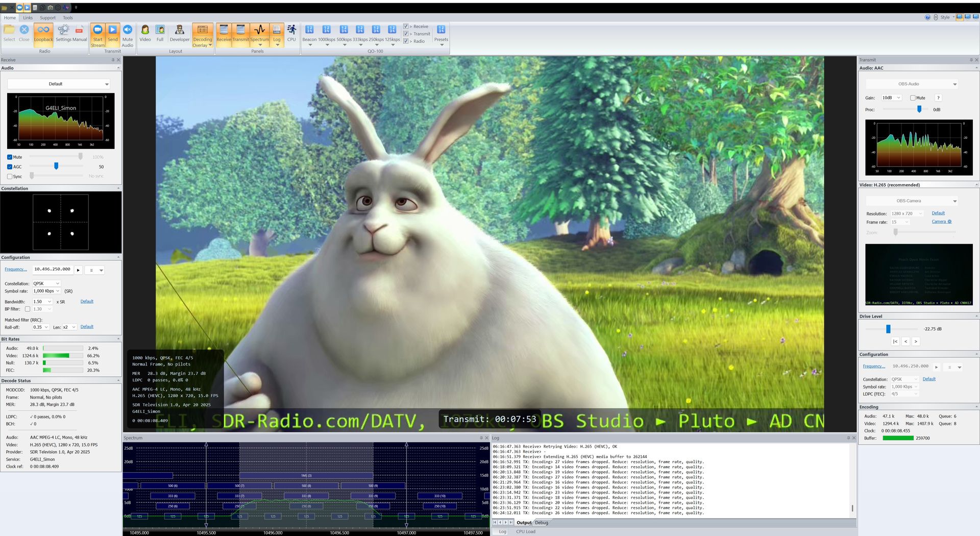Click the frequency input showing 10.496.250.000
This screenshot has width=980, height=536.
[53, 269]
